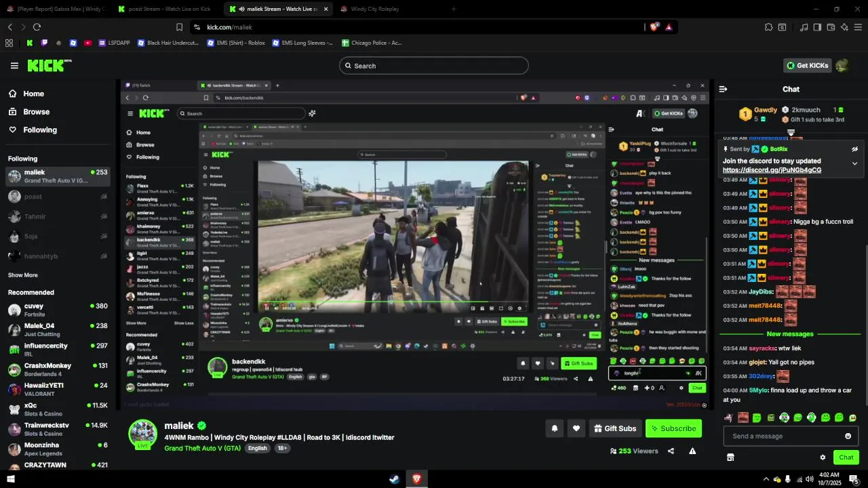Open the Windows Start menu
Viewport: 868px width, 488px height.
pos(10,479)
